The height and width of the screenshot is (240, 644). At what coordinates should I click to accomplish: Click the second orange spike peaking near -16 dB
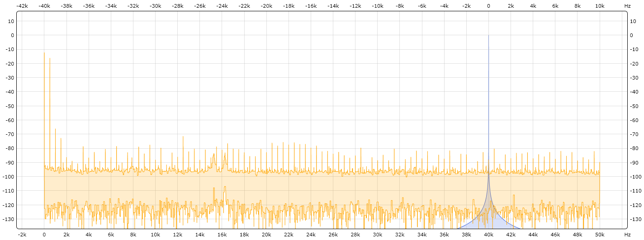(50, 59)
